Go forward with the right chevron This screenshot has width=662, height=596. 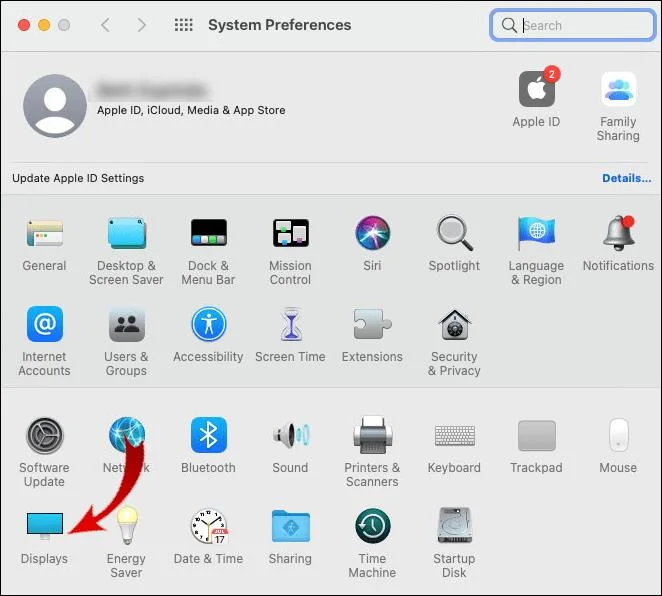point(142,25)
